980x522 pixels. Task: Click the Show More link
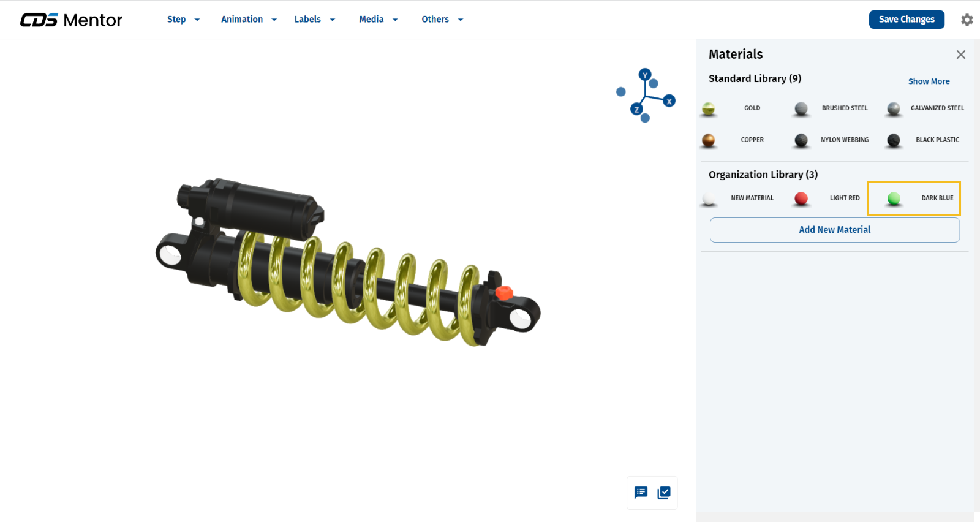[929, 81]
